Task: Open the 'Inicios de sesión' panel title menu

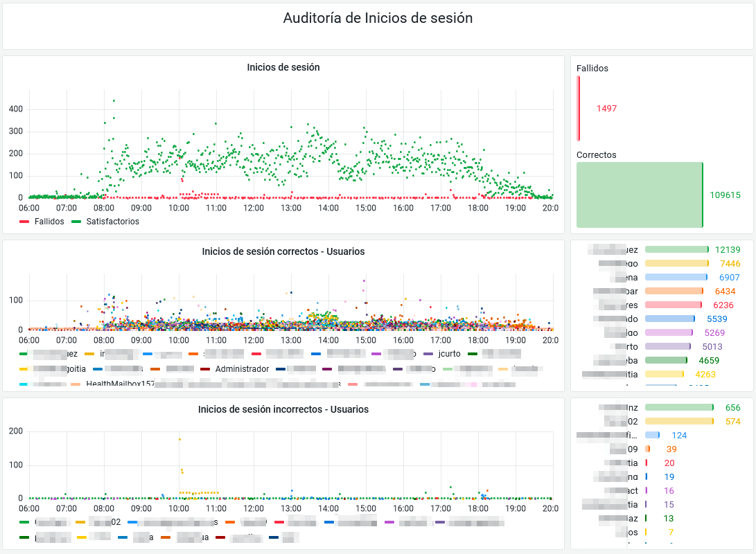Action: coord(283,68)
